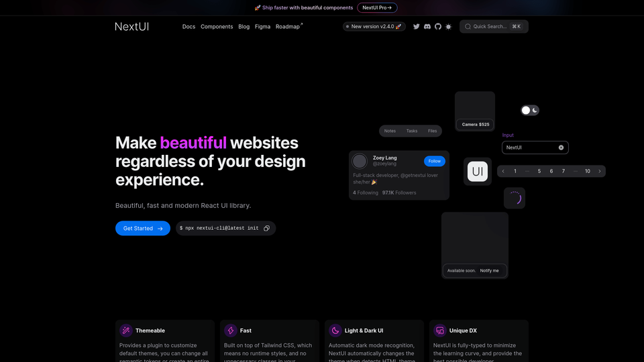Click the New version v2.4.0 badge
Viewport: 644px width, 362px height.
[374, 26]
